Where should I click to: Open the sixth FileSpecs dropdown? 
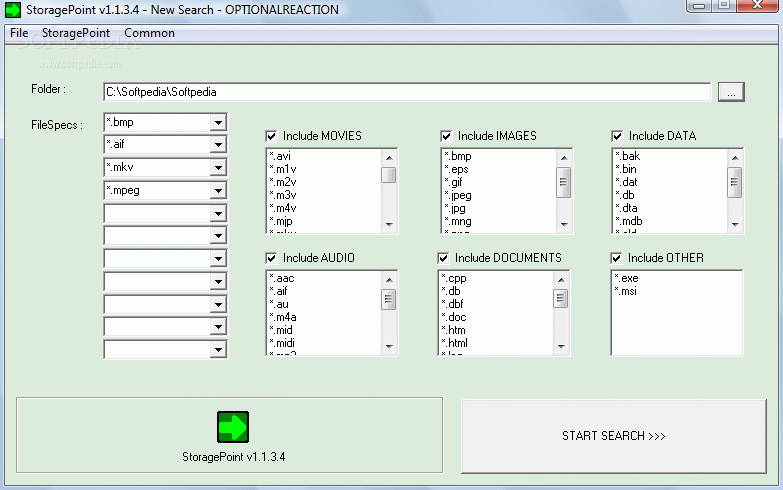tap(218, 236)
